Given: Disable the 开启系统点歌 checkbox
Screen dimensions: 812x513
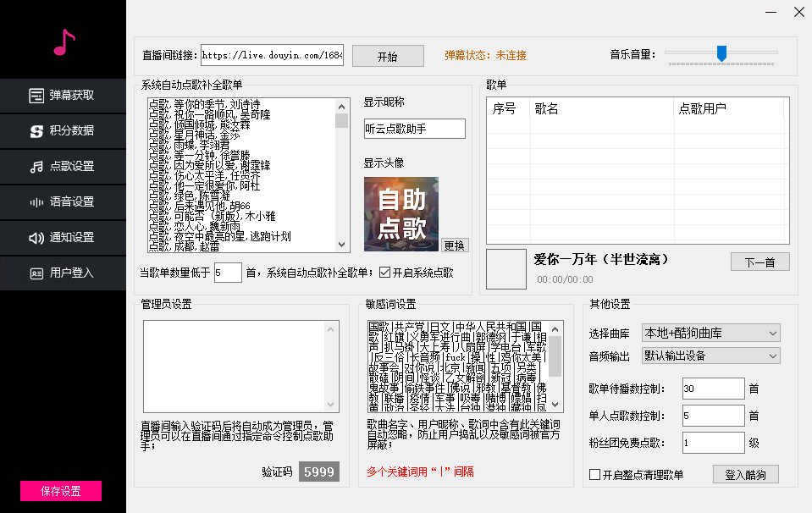Looking at the screenshot, I should pyautogui.click(x=385, y=273).
